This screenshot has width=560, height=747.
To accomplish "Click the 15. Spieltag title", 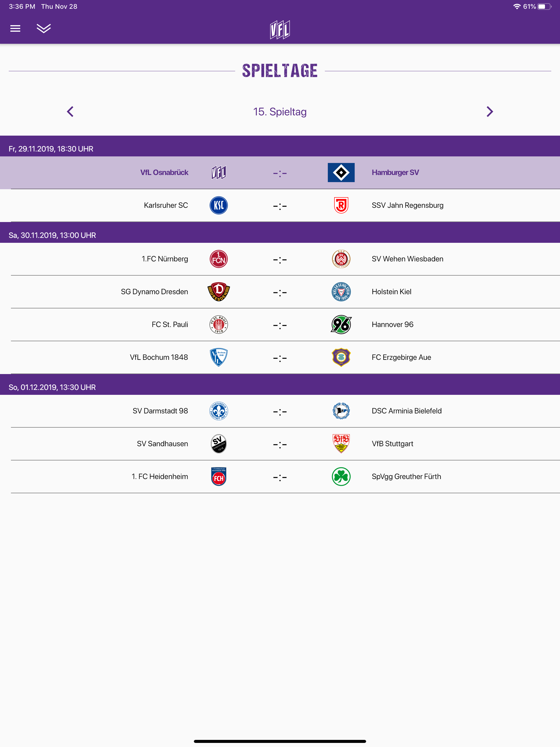I will (280, 112).
